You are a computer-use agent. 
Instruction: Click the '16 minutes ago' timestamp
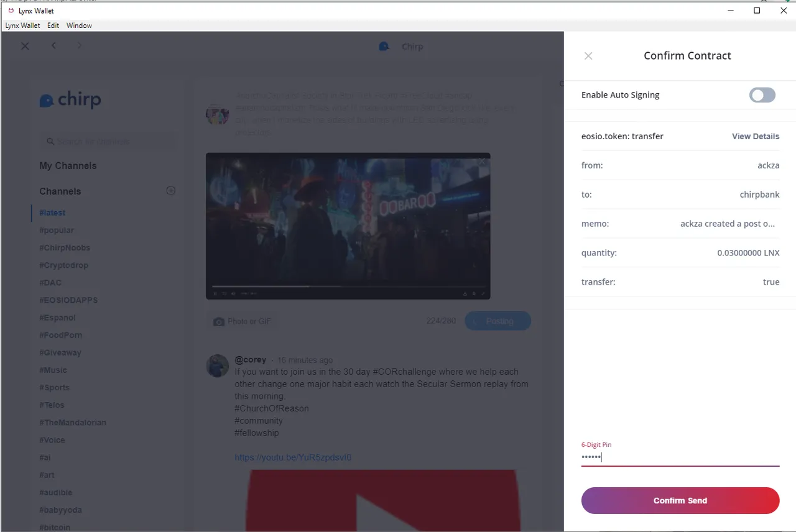(305, 360)
